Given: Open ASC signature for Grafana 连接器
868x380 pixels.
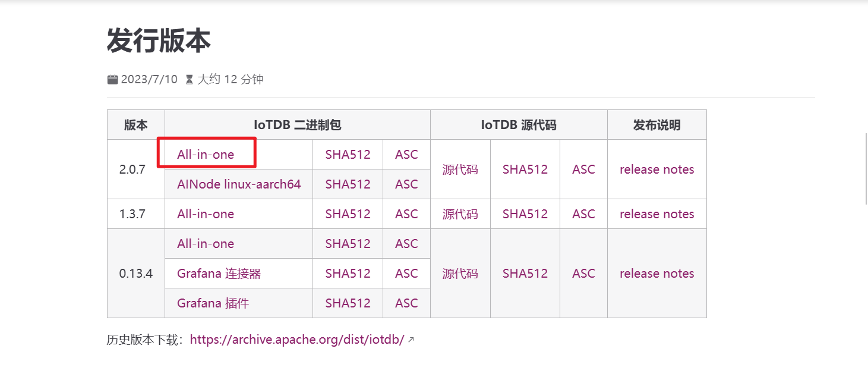Looking at the screenshot, I should point(406,274).
